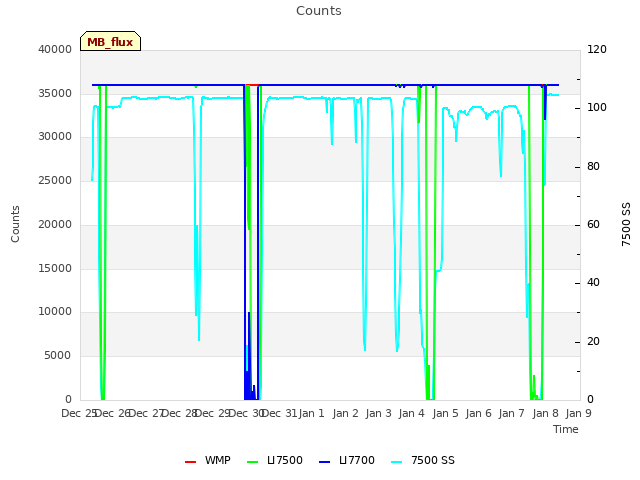
Task: Click the '60' right axis value
Action: [593, 224]
